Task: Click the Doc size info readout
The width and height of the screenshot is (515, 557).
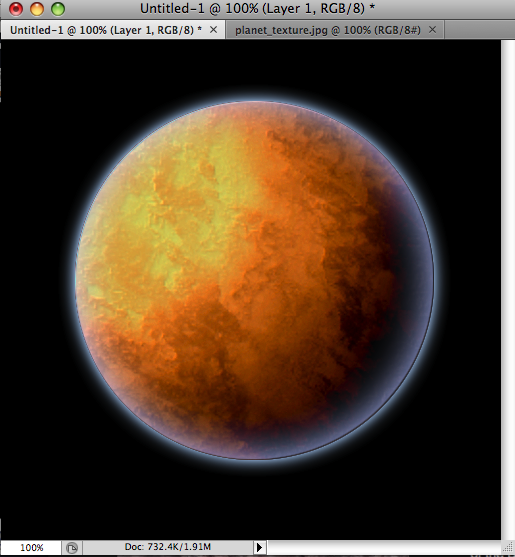Action: click(x=168, y=547)
